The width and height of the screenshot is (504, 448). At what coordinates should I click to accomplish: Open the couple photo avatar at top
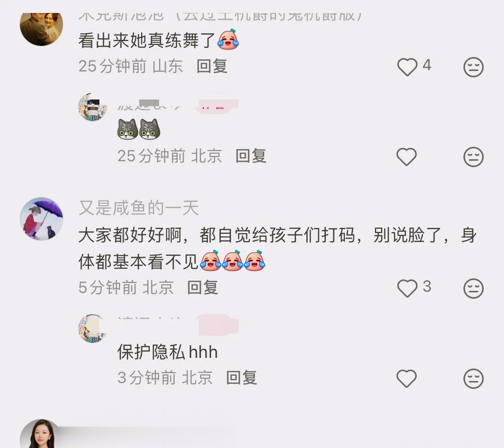pos(41,29)
